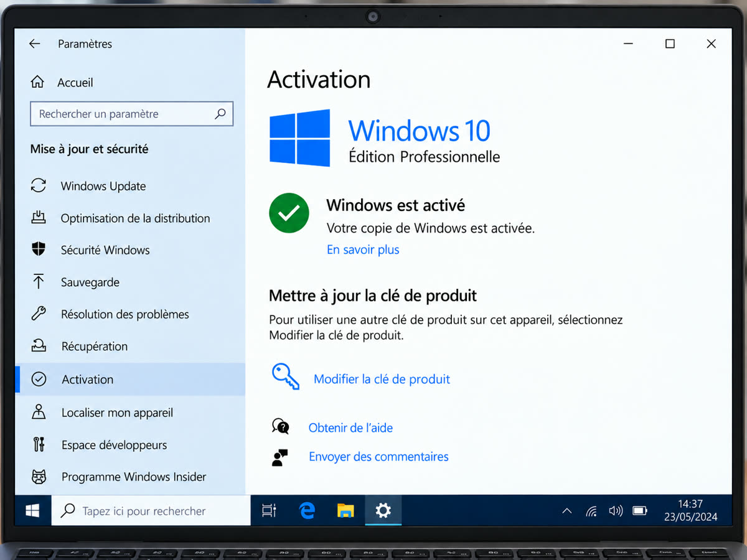Click the Mise à jour et sécurité heading
The height and width of the screenshot is (560, 747).
tap(89, 149)
